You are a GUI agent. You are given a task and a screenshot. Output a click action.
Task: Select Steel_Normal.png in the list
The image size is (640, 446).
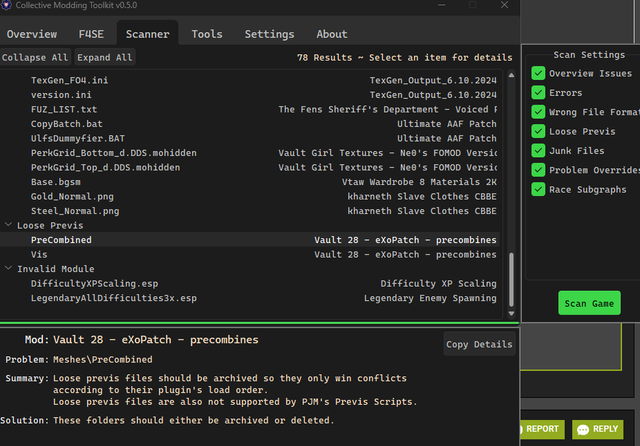249,211
